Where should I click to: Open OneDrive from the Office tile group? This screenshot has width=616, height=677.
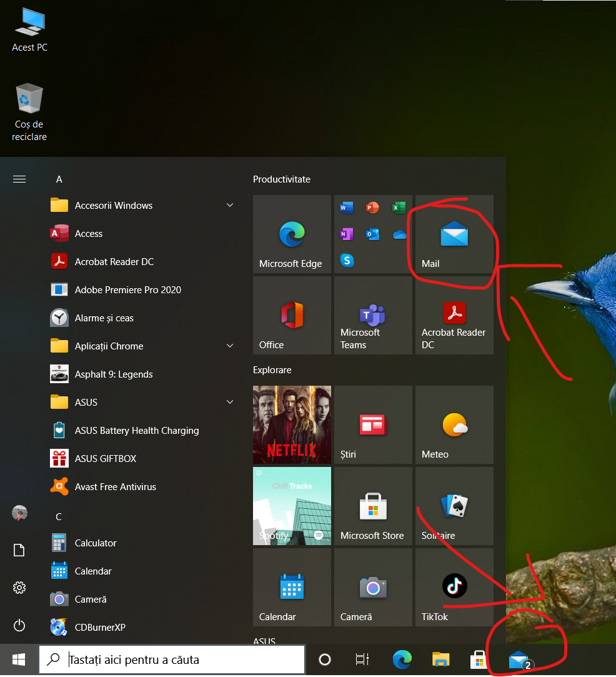pos(399,234)
